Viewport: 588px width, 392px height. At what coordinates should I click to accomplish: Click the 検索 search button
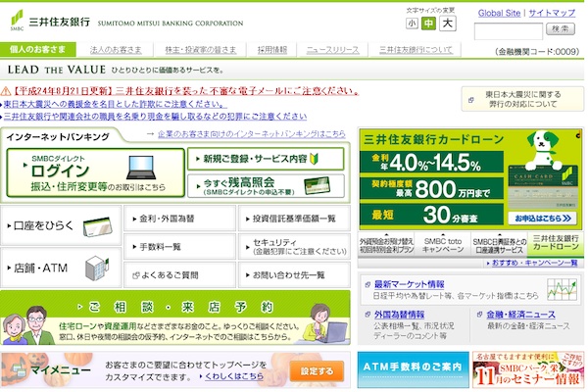pos(563,29)
